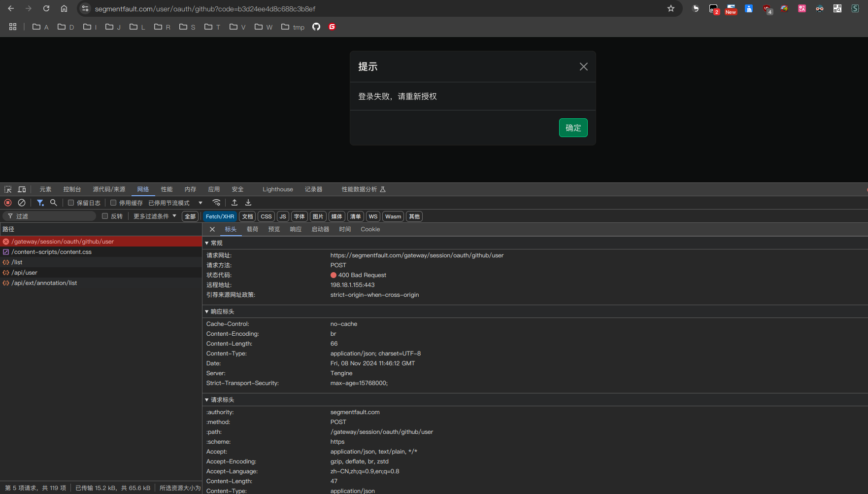Open the 启动器 details tab
This screenshot has height=494, width=868.
[x=320, y=229]
